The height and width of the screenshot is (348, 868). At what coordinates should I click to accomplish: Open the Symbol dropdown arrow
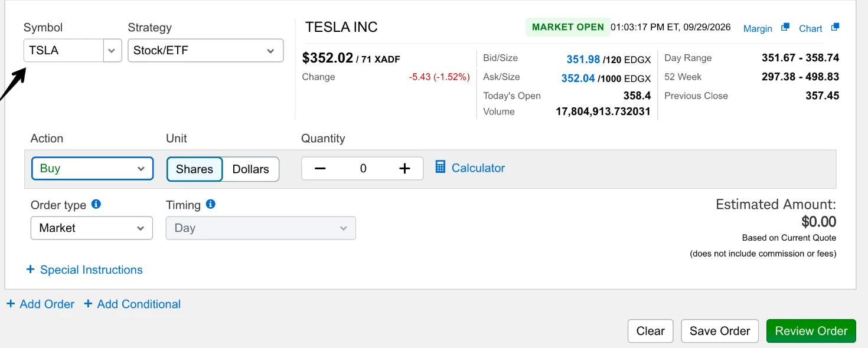click(x=112, y=51)
